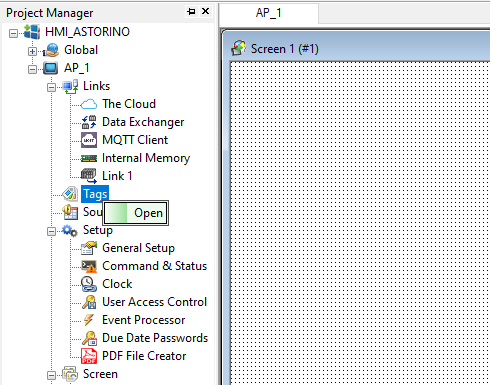The height and width of the screenshot is (385, 490).
Task: Select the MQTT Client label
Action: 135,140
